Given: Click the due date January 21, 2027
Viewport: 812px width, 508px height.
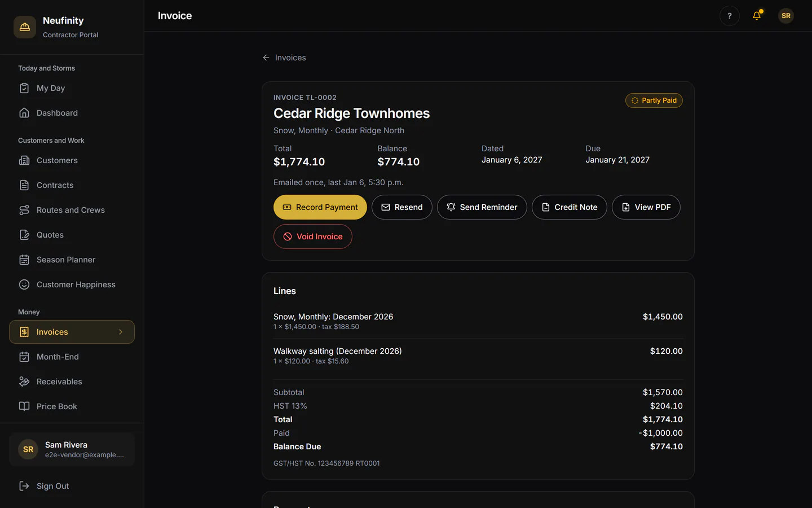Looking at the screenshot, I should tap(617, 160).
